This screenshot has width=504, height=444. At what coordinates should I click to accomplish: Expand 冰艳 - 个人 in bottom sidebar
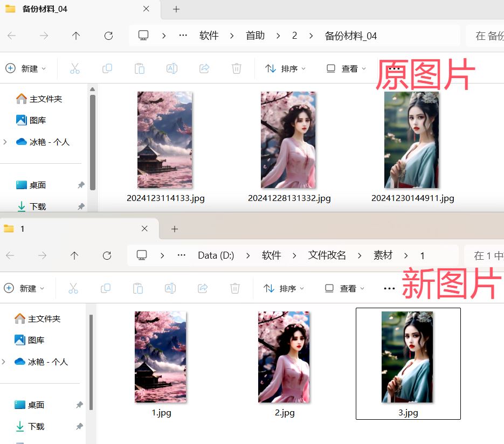click(x=4, y=362)
